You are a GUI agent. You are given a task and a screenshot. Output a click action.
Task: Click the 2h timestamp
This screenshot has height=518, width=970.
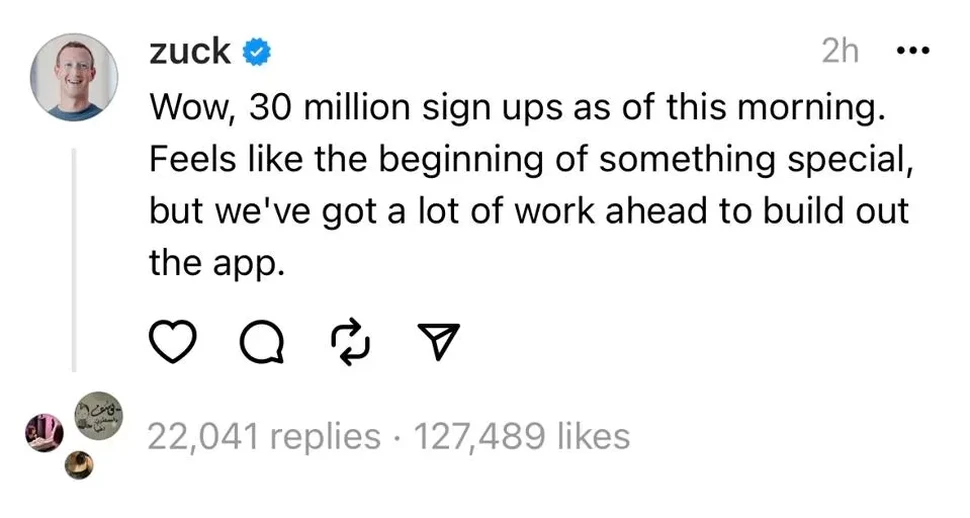840,52
